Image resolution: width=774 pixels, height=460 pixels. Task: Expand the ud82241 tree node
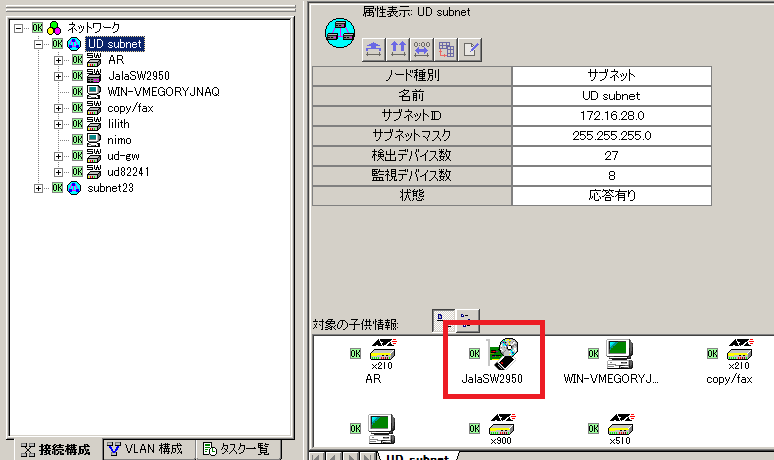[x=58, y=172]
